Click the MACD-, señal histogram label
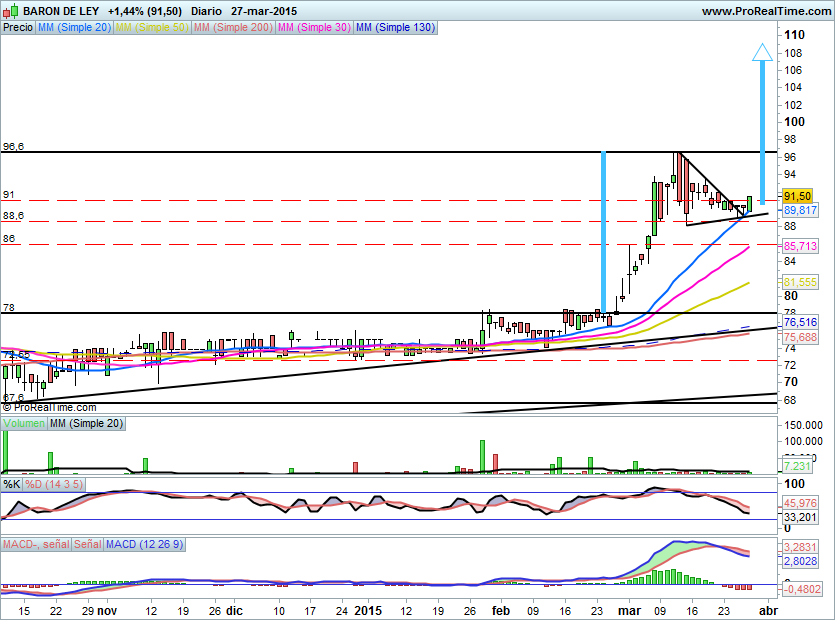This screenshot has height=620, width=835. point(36,544)
